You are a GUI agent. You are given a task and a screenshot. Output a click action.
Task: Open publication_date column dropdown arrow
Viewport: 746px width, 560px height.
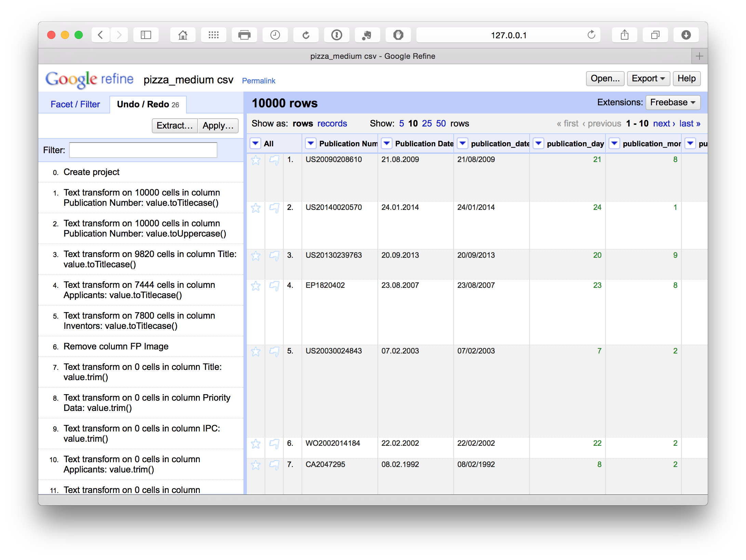[463, 144]
